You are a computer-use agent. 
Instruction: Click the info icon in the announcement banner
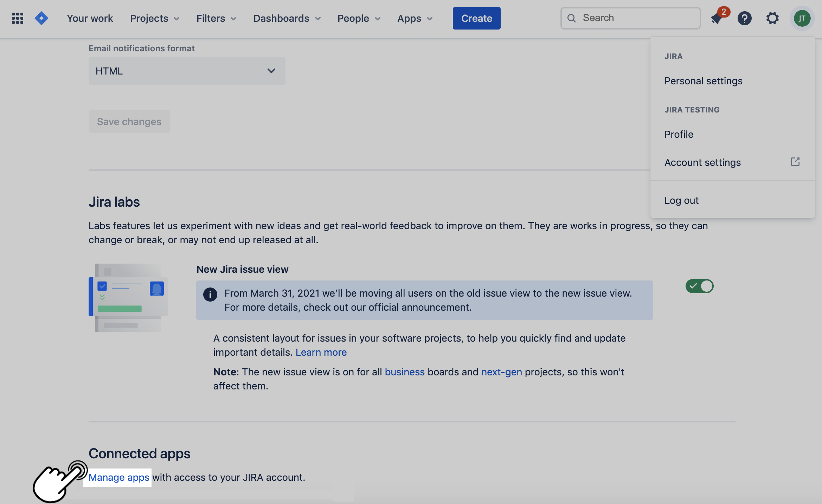tap(210, 295)
